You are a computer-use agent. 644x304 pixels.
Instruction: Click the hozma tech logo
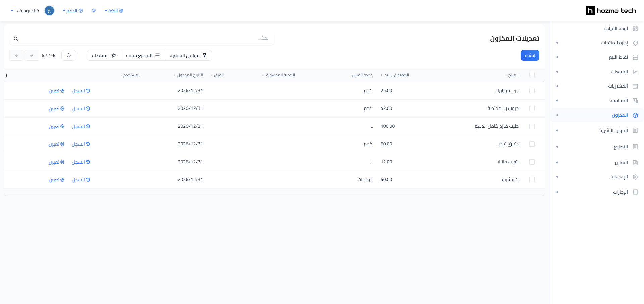pyautogui.click(x=610, y=11)
